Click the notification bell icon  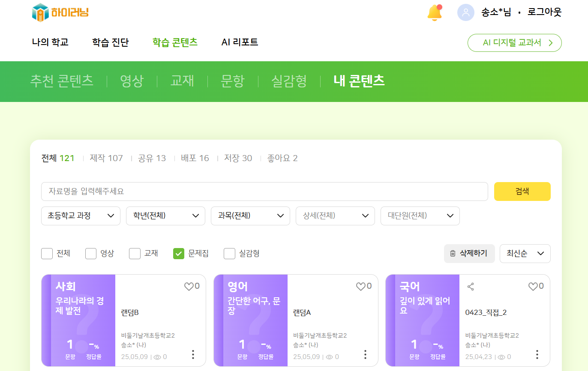435,12
